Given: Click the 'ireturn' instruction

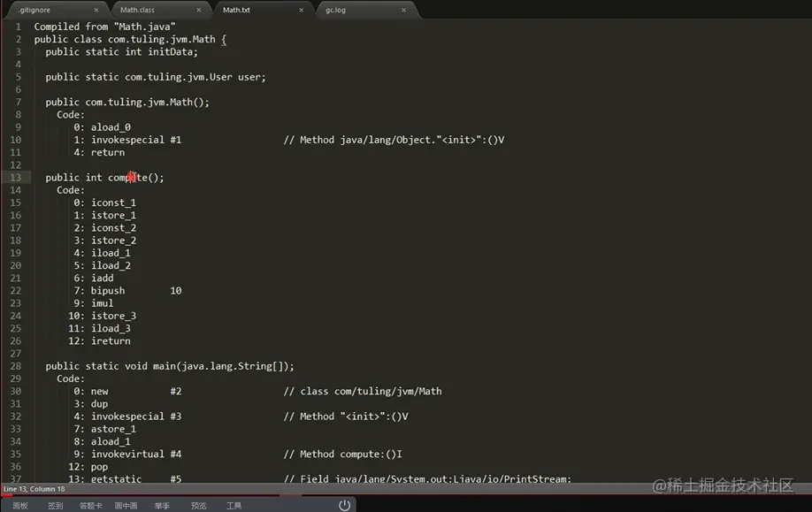Looking at the screenshot, I should point(111,341).
